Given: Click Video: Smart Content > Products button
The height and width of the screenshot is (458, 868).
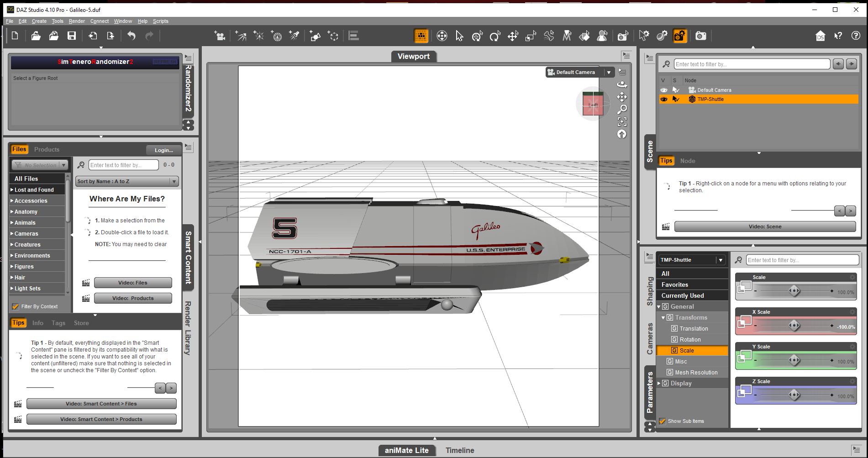Looking at the screenshot, I should [101, 419].
